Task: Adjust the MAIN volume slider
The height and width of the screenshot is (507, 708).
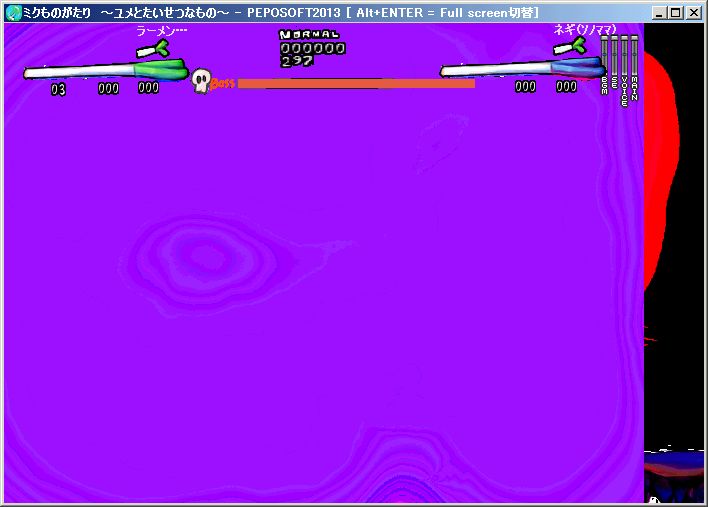Action: tap(634, 55)
